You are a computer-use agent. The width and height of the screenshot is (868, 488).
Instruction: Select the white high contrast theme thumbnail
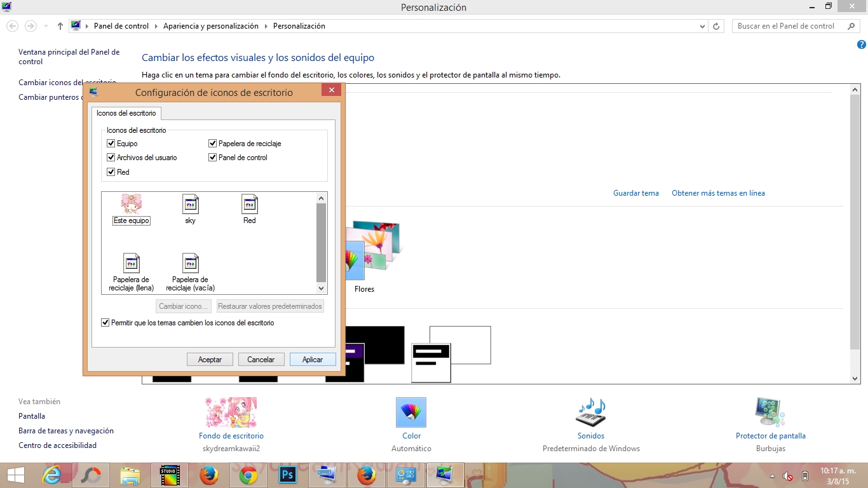452,354
